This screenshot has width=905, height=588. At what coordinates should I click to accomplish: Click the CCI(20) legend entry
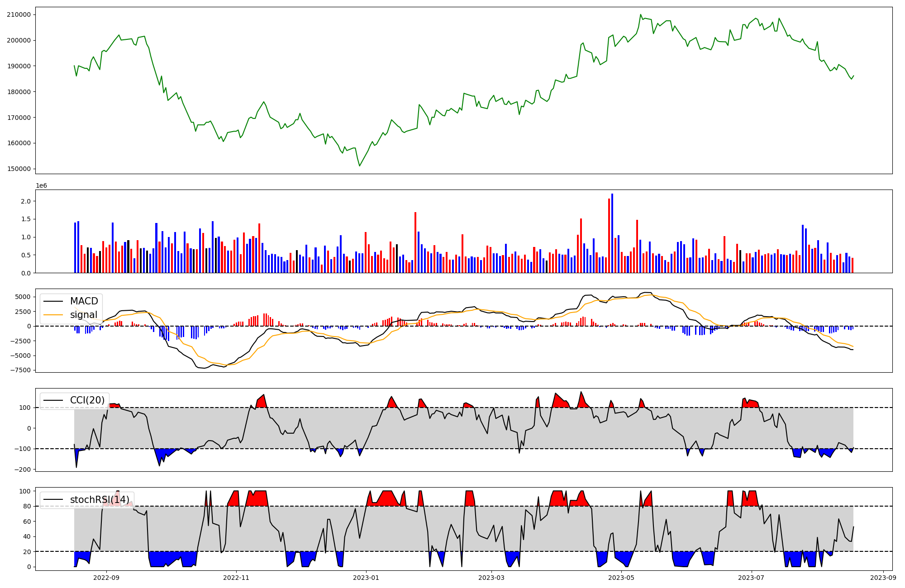pyautogui.click(x=87, y=400)
